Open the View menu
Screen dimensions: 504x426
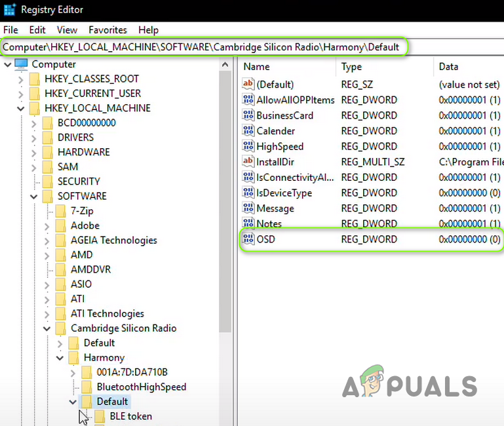click(67, 30)
